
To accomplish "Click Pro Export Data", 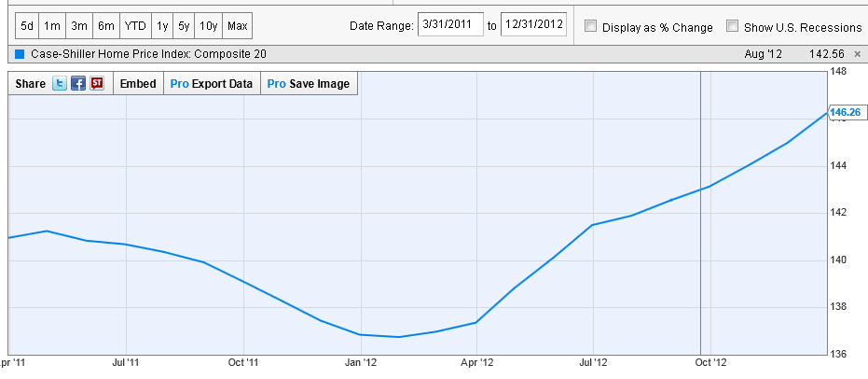I will point(212,84).
